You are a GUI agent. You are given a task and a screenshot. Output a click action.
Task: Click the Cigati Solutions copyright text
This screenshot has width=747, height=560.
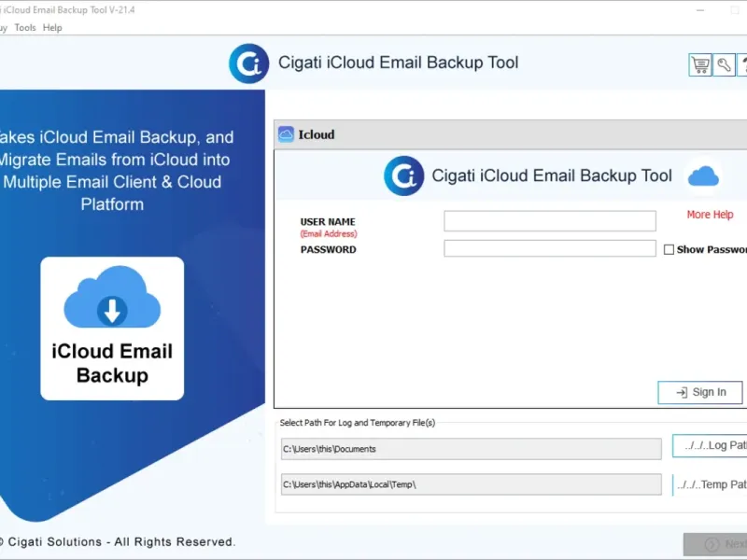tap(118, 542)
